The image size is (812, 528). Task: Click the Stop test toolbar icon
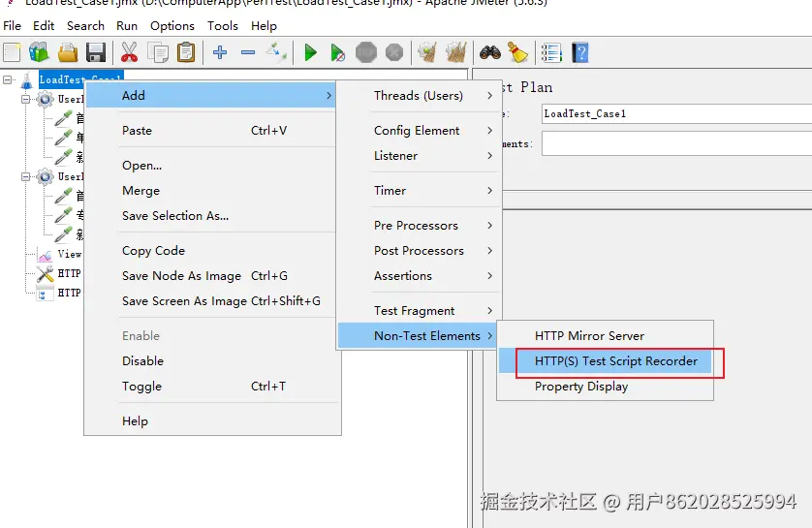(x=366, y=52)
